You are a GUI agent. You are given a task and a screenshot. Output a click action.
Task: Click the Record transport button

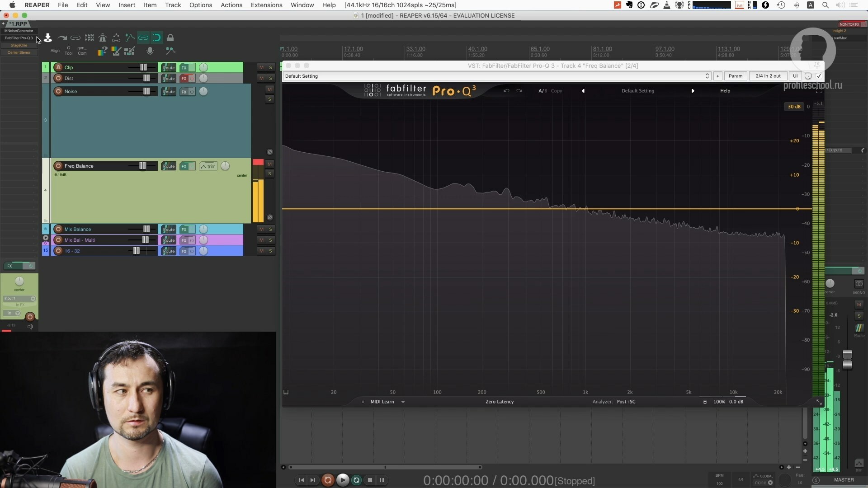(328, 480)
